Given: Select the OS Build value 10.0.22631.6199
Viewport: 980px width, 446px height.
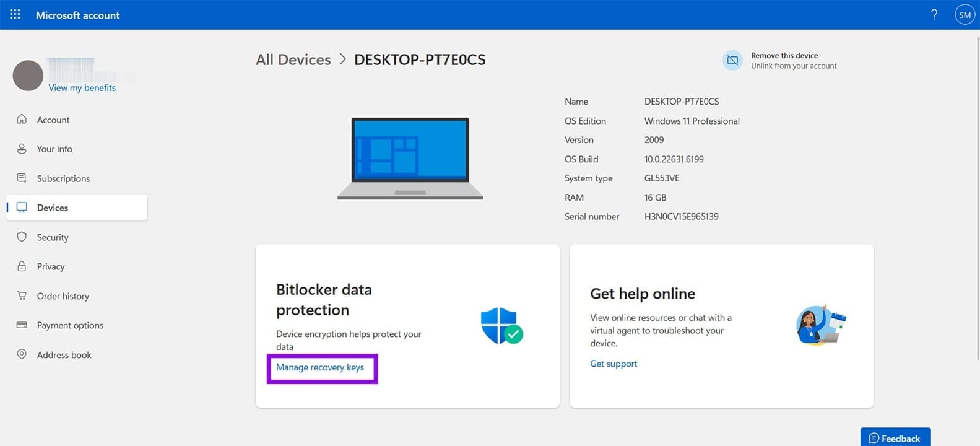Looking at the screenshot, I should 674,159.
